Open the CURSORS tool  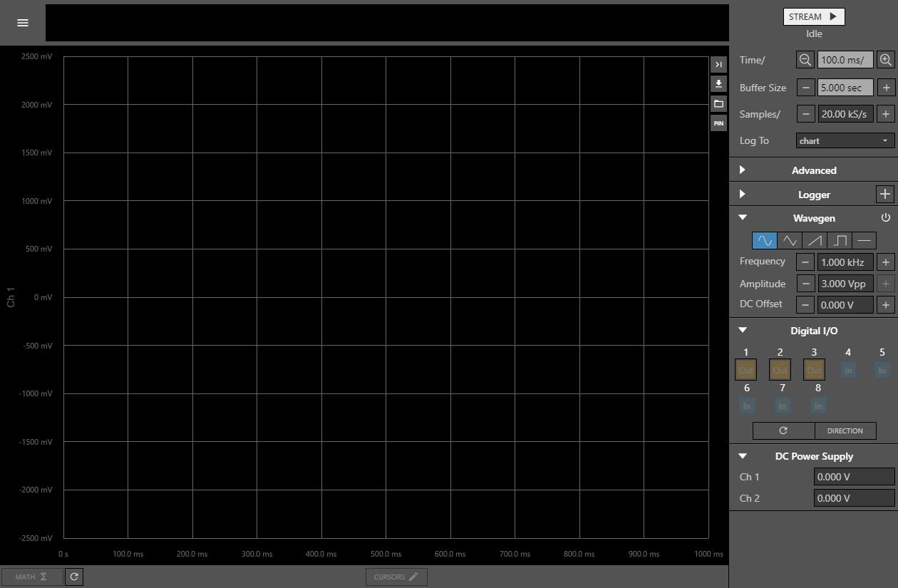click(396, 577)
